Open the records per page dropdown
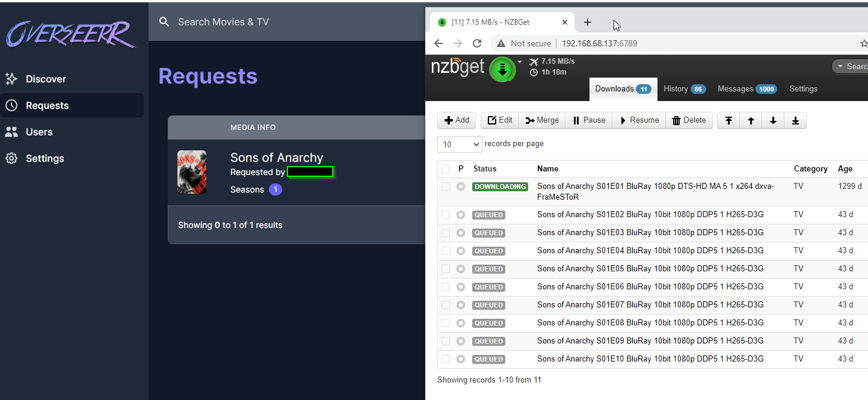868x400 pixels. pyautogui.click(x=460, y=144)
